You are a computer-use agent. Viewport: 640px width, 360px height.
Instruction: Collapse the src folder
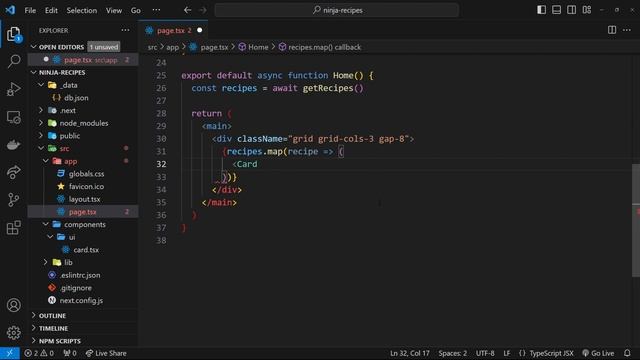(41, 148)
